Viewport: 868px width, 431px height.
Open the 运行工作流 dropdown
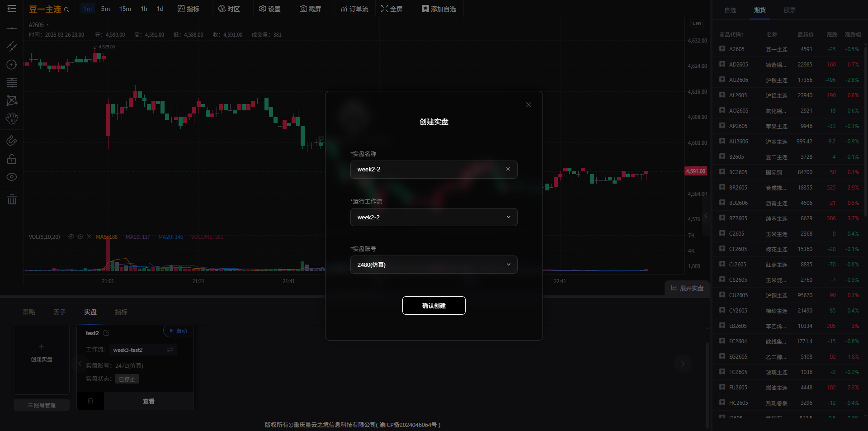[x=434, y=217]
